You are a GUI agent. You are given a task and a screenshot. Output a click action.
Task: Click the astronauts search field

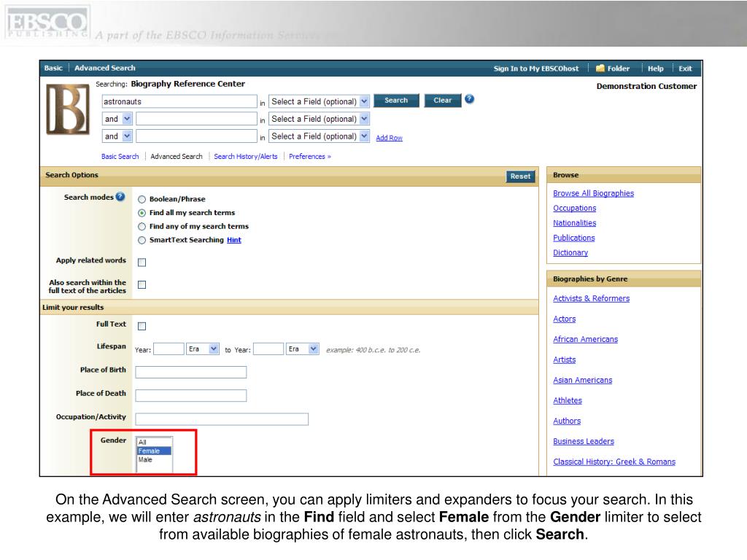(179, 101)
